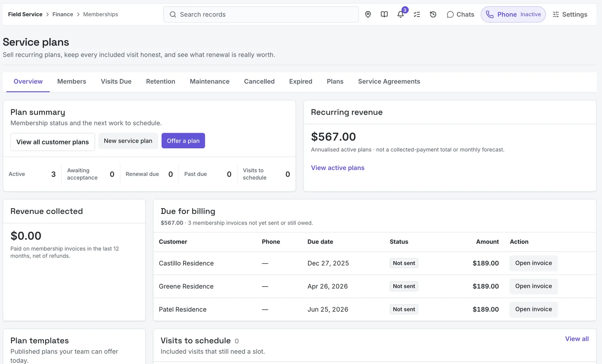602x364 pixels.
Task: Switch to the Retention tab
Action: coord(161,82)
